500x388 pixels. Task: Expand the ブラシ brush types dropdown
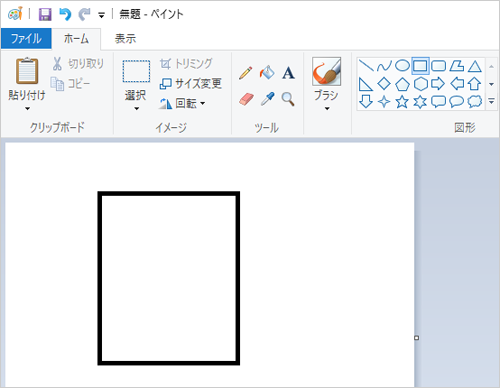point(327,109)
